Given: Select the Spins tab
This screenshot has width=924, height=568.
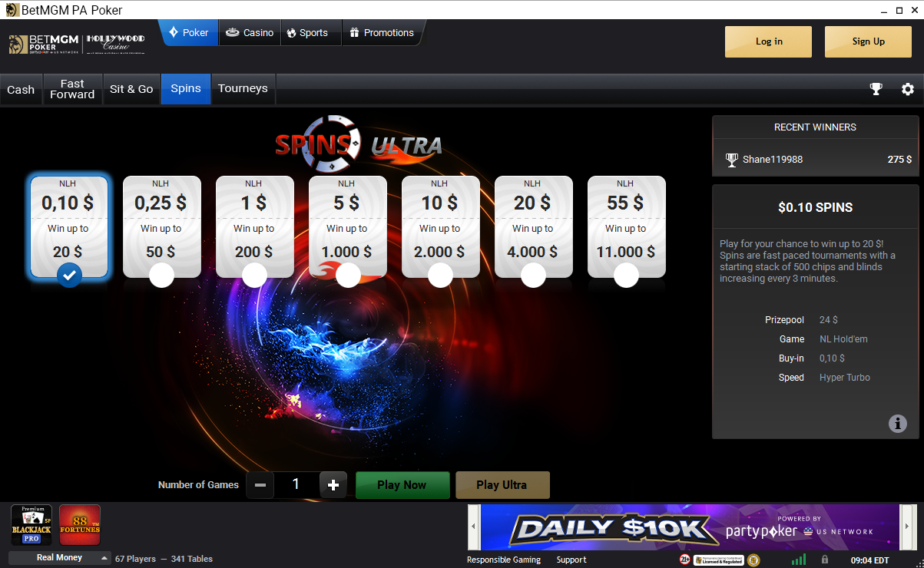Looking at the screenshot, I should point(186,89).
